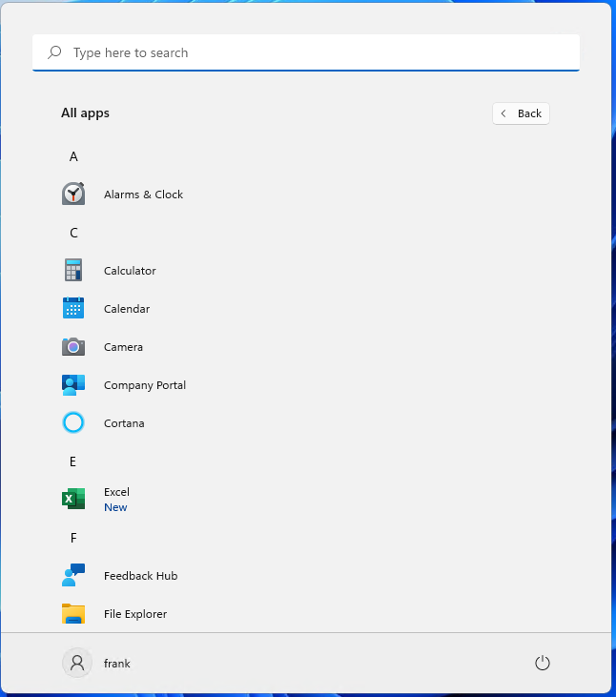Click the 'Camera' text label
This screenshot has height=697, width=616.
click(124, 347)
